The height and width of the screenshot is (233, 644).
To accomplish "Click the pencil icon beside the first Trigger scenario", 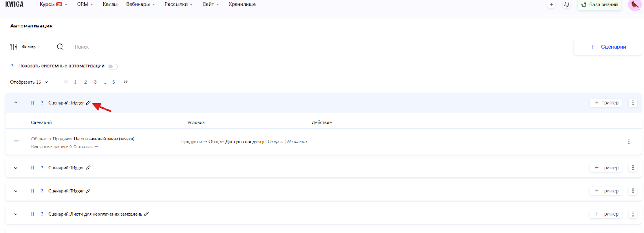I will coord(88,103).
